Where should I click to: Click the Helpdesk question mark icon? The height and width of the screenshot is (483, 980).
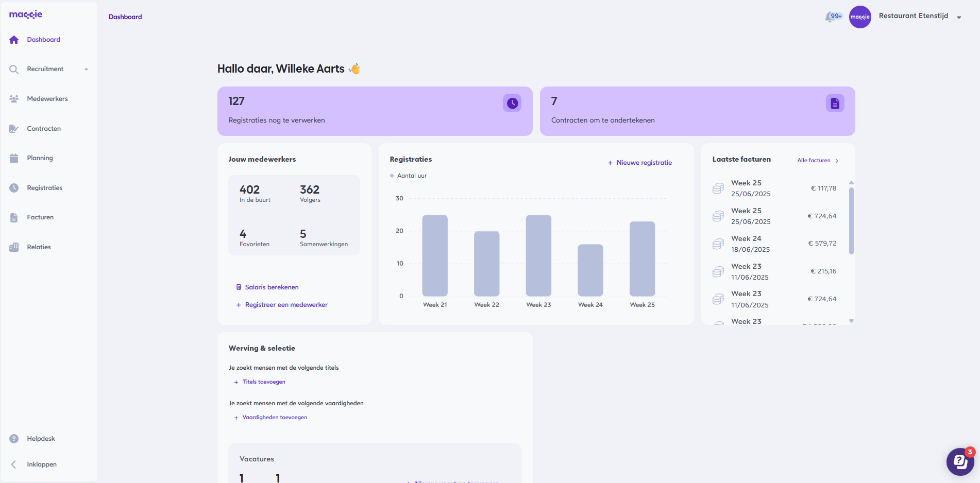[x=14, y=439]
